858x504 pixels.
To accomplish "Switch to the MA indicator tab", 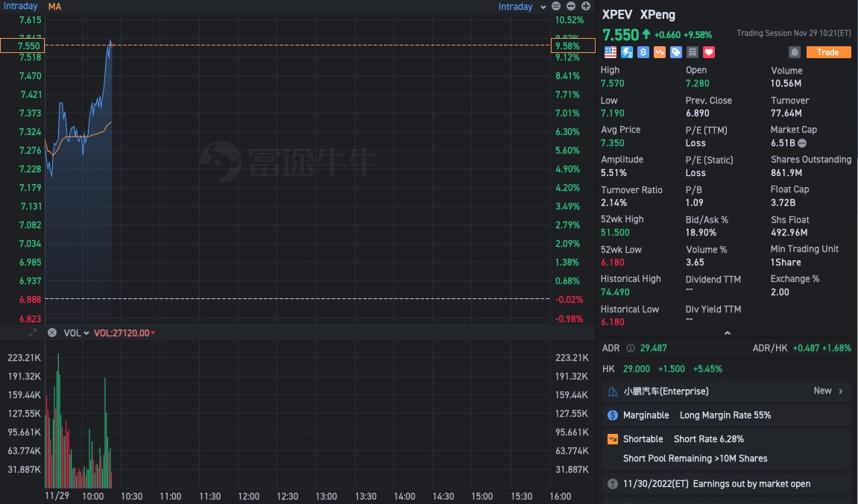I will coord(54,7).
